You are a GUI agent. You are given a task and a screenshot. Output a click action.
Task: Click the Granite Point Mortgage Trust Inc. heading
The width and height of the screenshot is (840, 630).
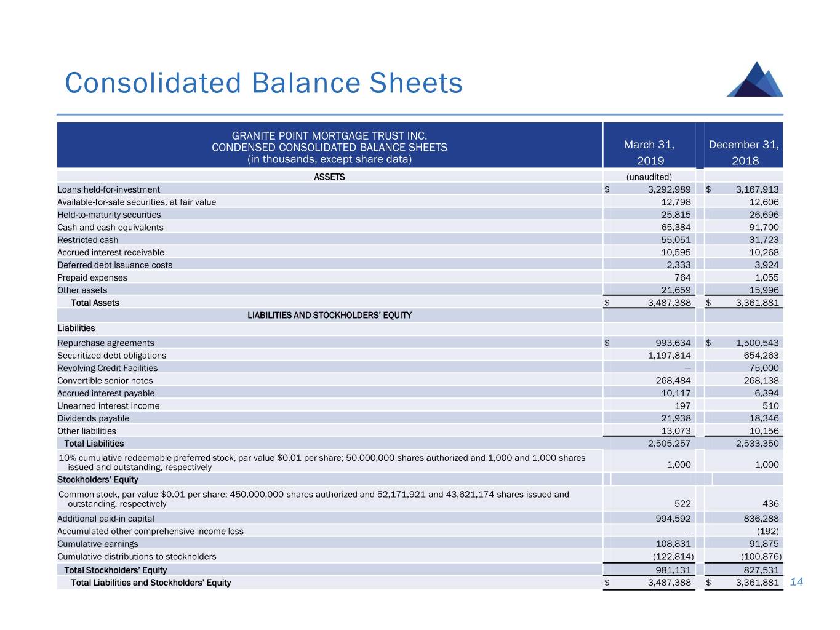click(x=329, y=135)
